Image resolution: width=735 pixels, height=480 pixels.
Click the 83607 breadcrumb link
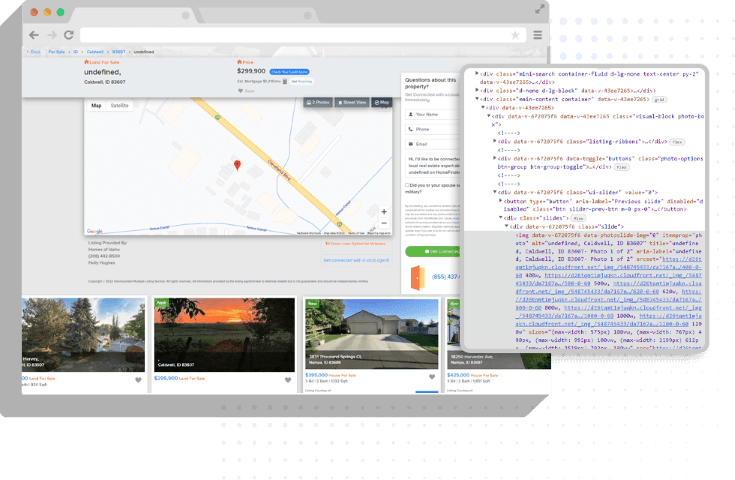pos(119,52)
